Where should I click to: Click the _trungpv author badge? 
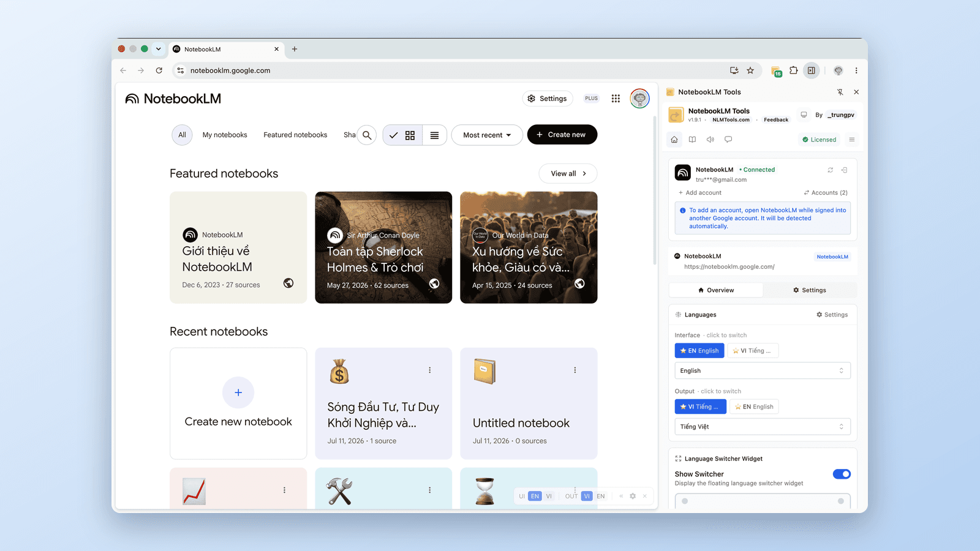pyautogui.click(x=842, y=115)
